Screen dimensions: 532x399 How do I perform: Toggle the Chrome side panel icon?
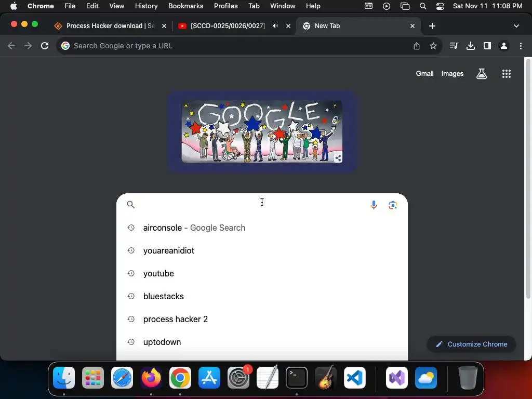(x=487, y=46)
